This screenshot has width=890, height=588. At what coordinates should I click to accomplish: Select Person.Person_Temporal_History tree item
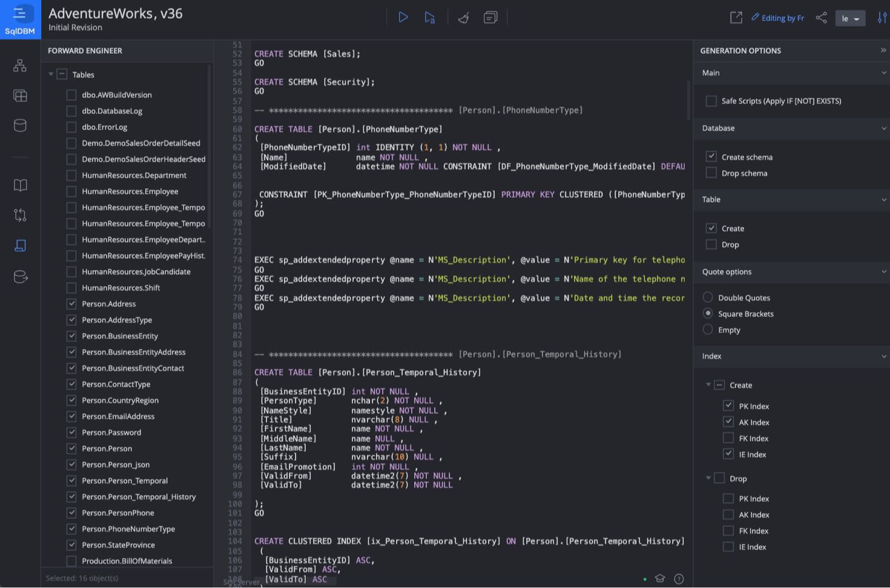[139, 497]
